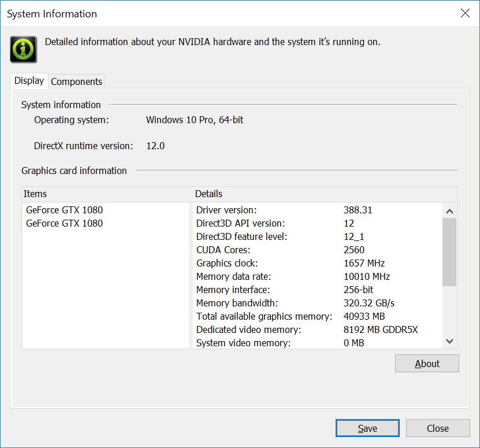
Task: Click the System video memory value 0 MB
Action: 354,343
